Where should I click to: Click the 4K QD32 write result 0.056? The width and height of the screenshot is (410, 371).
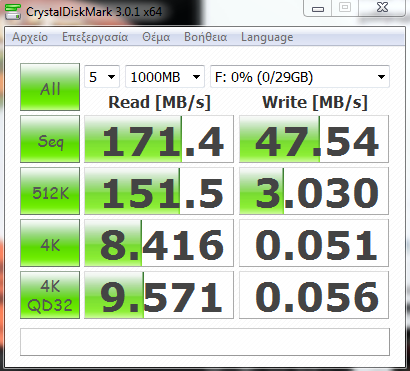click(x=314, y=295)
